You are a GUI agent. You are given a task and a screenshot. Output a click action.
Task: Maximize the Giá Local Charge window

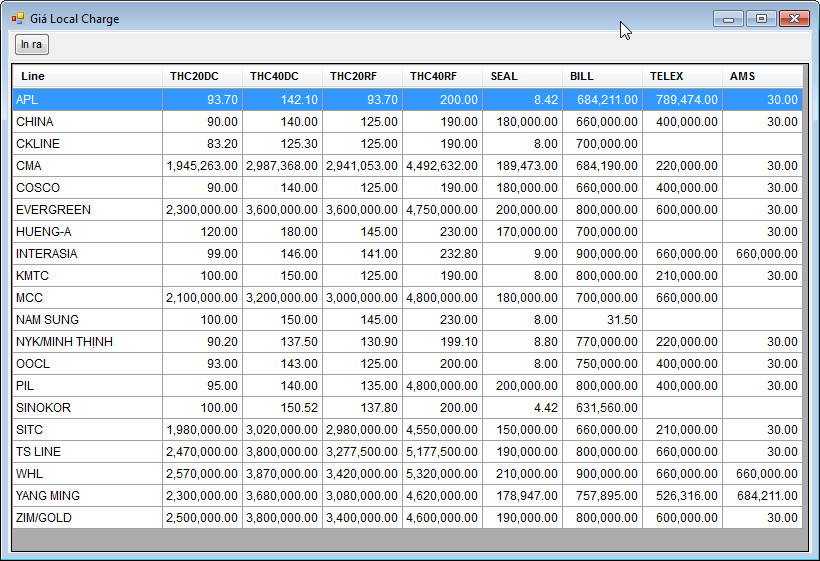(761, 19)
